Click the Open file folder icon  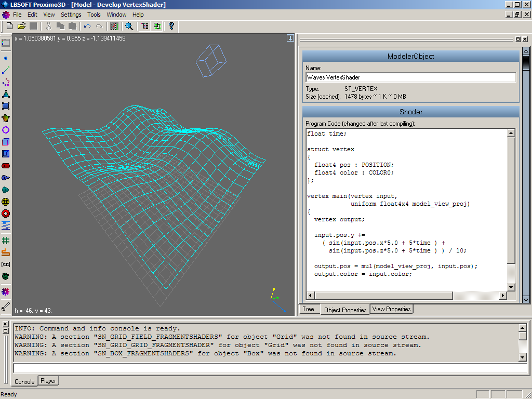coord(21,26)
